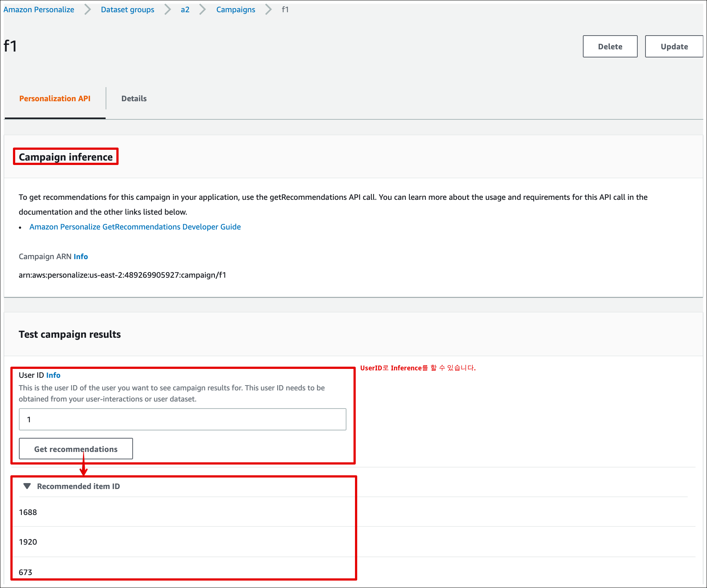Navigate to the Campaigns breadcrumb
Viewport: 707px width, 588px height.
pos(236,10)
